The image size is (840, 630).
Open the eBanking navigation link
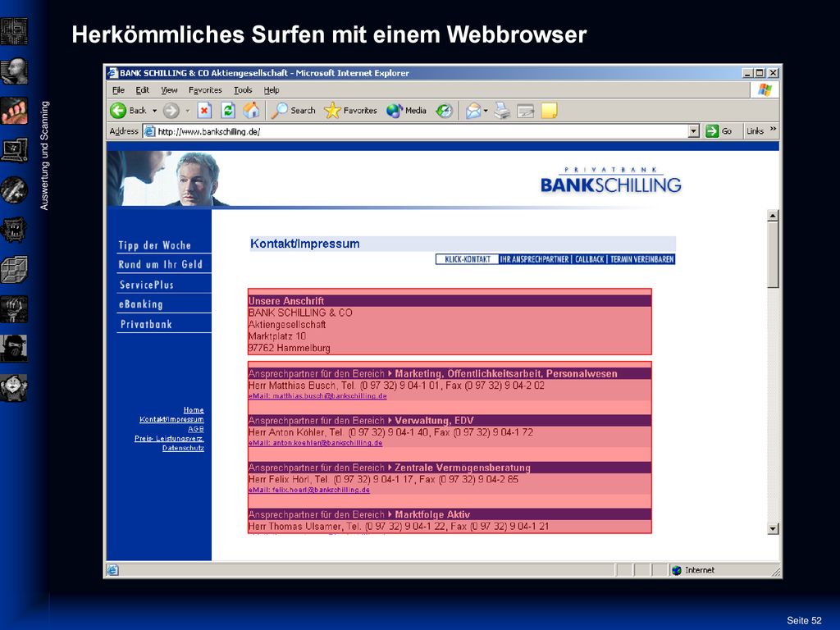pyautogui.click(x=140, y=304)
